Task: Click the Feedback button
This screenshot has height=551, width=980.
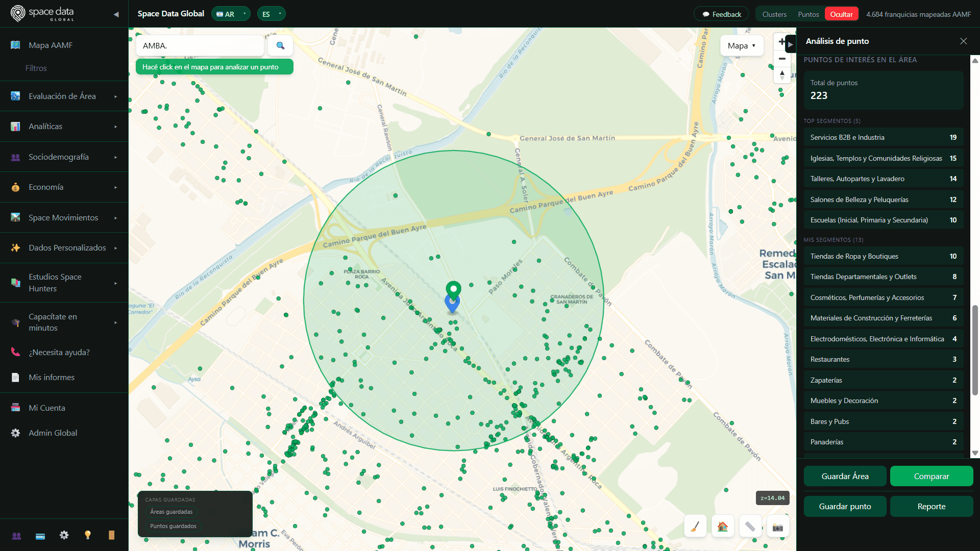Action: coord(721,14)
